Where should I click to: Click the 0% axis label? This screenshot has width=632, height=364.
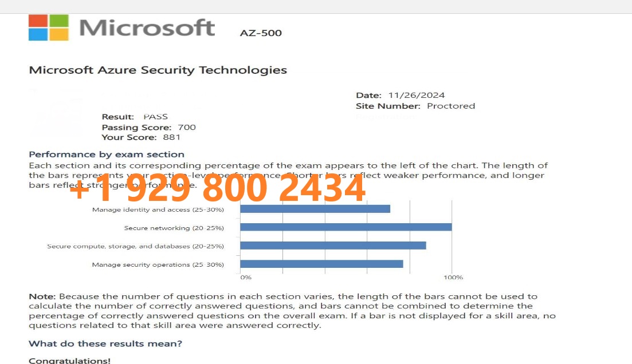246,278
